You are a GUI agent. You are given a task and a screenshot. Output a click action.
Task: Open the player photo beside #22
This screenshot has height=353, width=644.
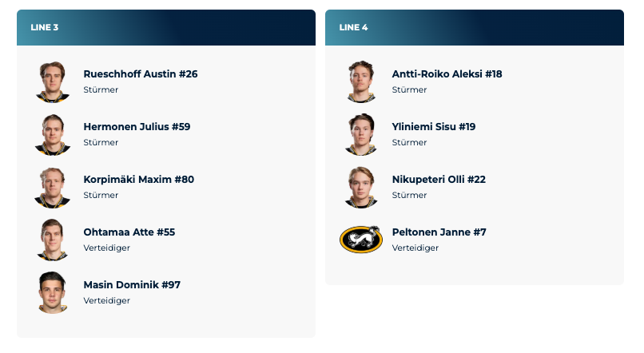361,187
